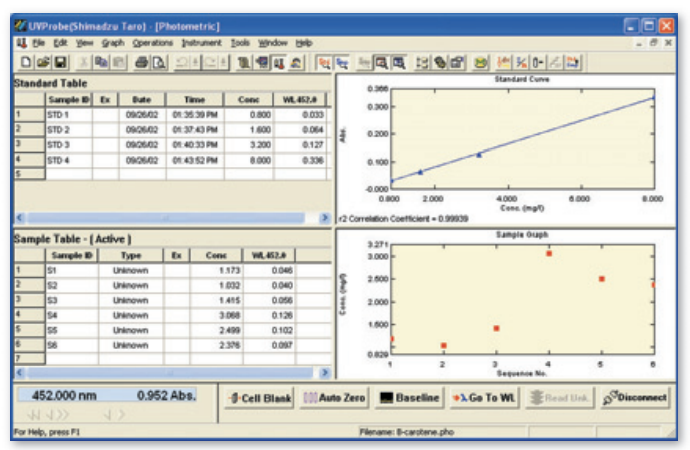Click the Unknown type cell for S3
This screenshot has height=450, width=690.
point(131,300)
